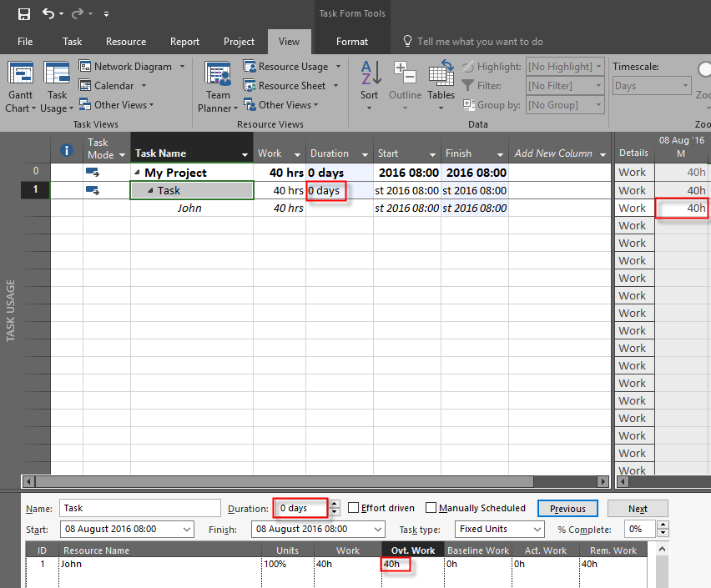Click the Previous button

[x=567, y=509]
